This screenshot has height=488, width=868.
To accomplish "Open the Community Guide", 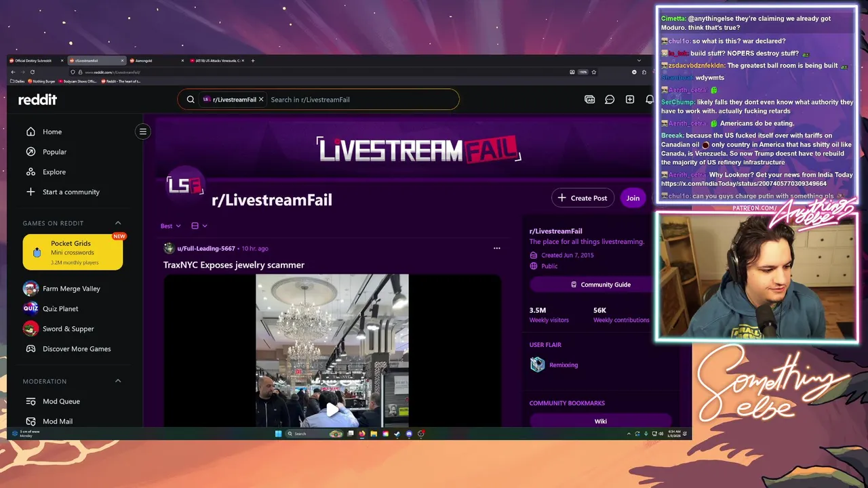I will point(600,285).
